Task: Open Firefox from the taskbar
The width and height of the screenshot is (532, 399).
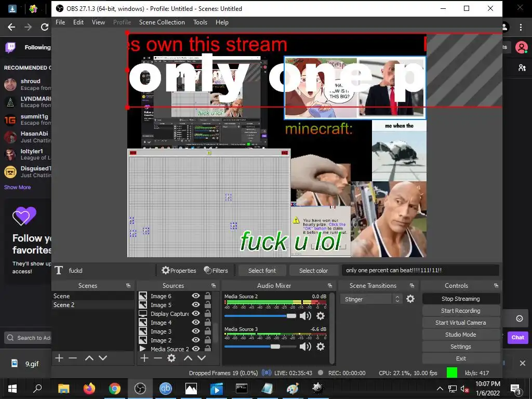Action: coord(89,389)
